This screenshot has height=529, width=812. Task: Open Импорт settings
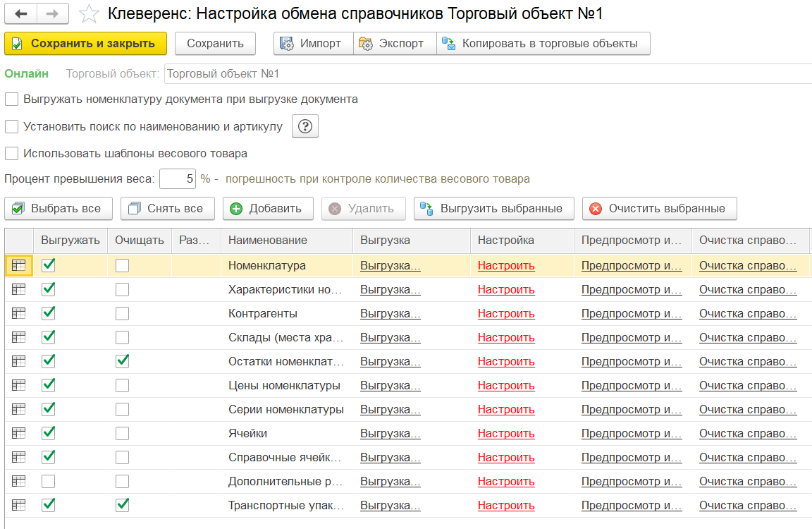pos(313,44)
